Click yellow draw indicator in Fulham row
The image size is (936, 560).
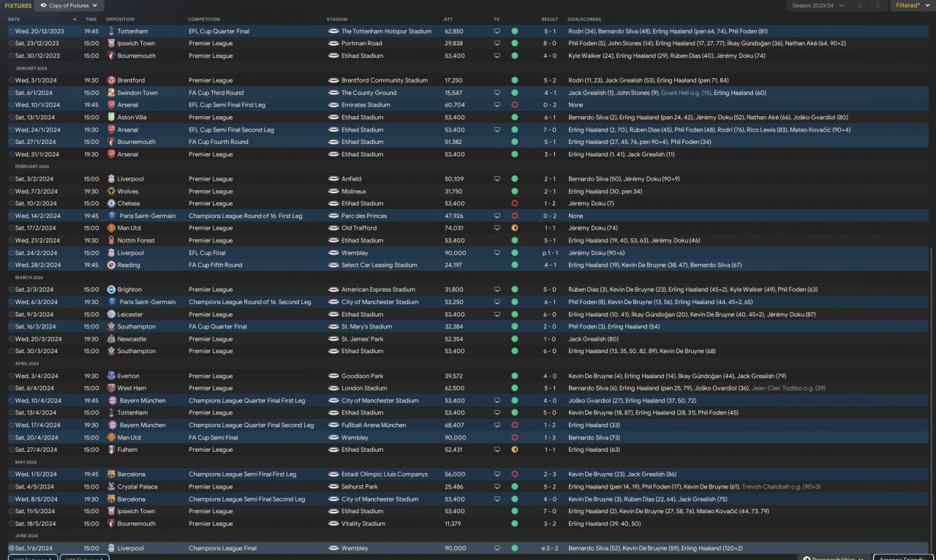pos(515,450)
